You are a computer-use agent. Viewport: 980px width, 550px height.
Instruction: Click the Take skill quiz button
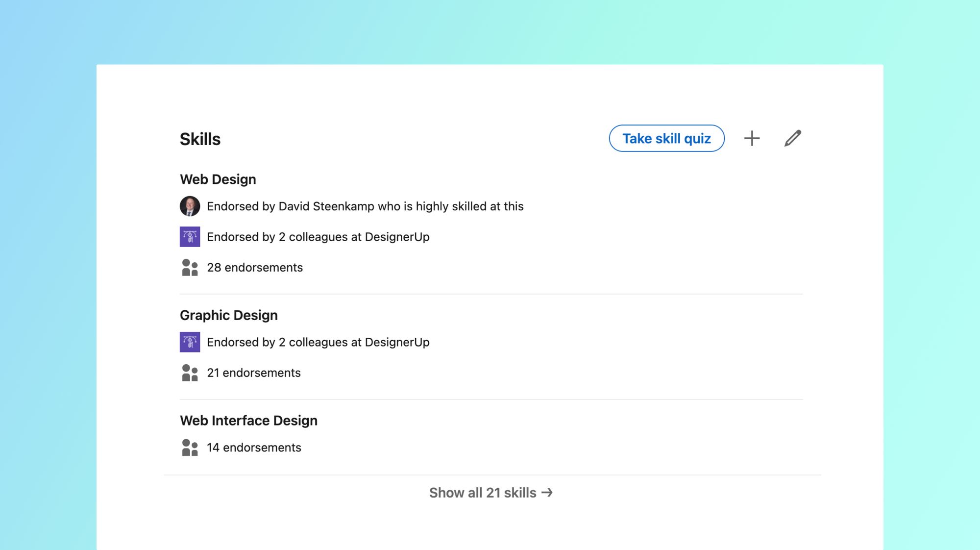[666, 138]
